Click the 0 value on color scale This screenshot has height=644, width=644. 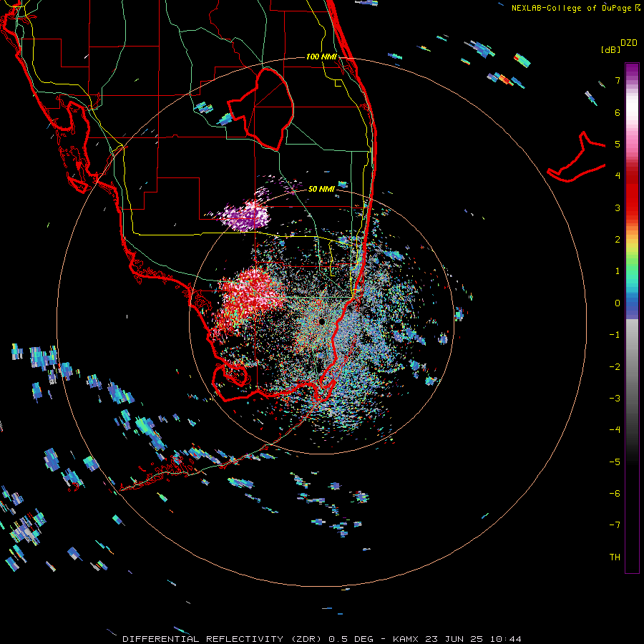pos(618,303)
